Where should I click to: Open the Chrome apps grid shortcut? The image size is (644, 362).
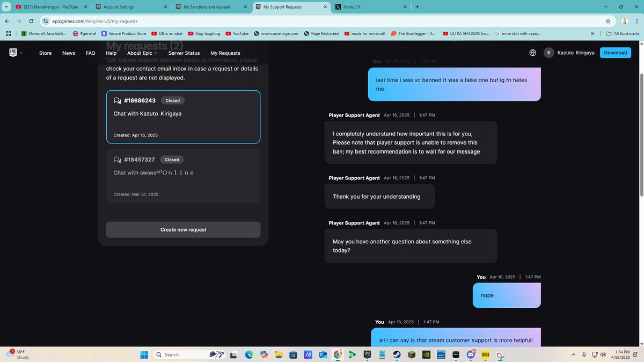pos(8,33)
